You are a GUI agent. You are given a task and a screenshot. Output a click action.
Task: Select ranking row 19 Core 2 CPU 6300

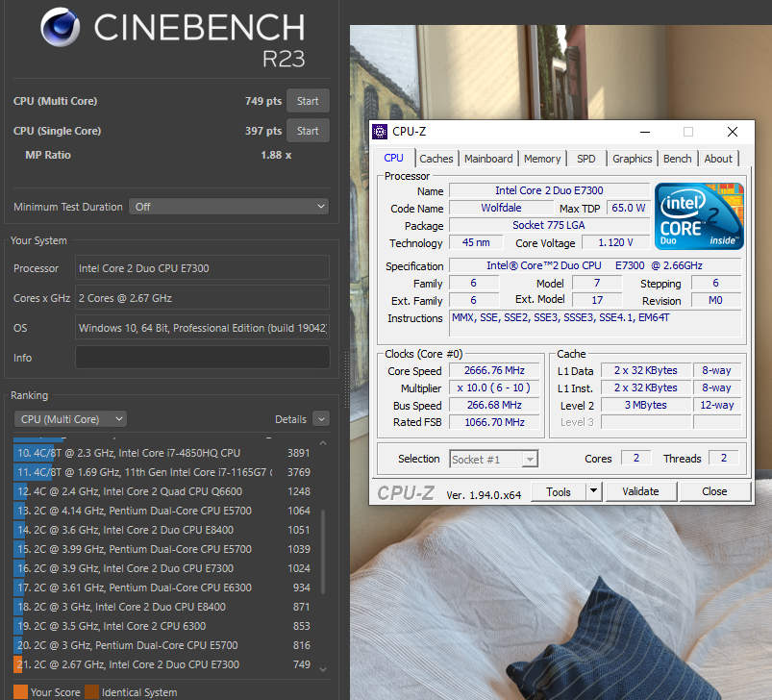pos(164,626)
